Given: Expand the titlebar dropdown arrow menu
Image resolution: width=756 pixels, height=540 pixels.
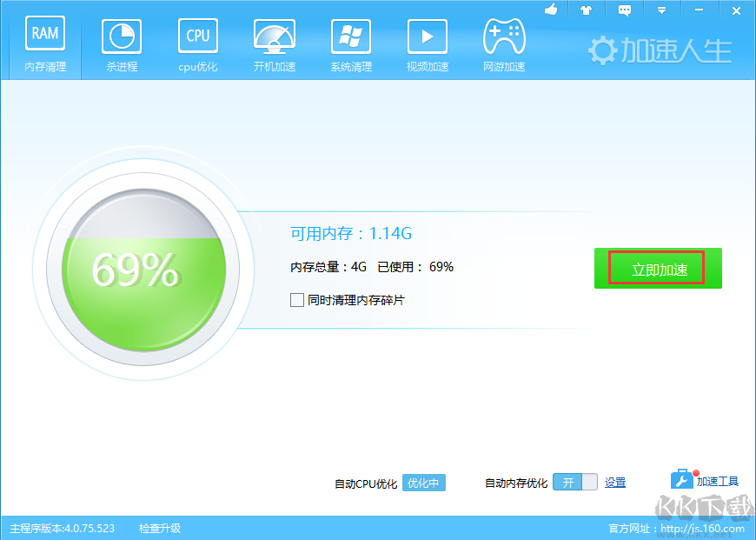Looking at the screenshot, I should 661,10.
